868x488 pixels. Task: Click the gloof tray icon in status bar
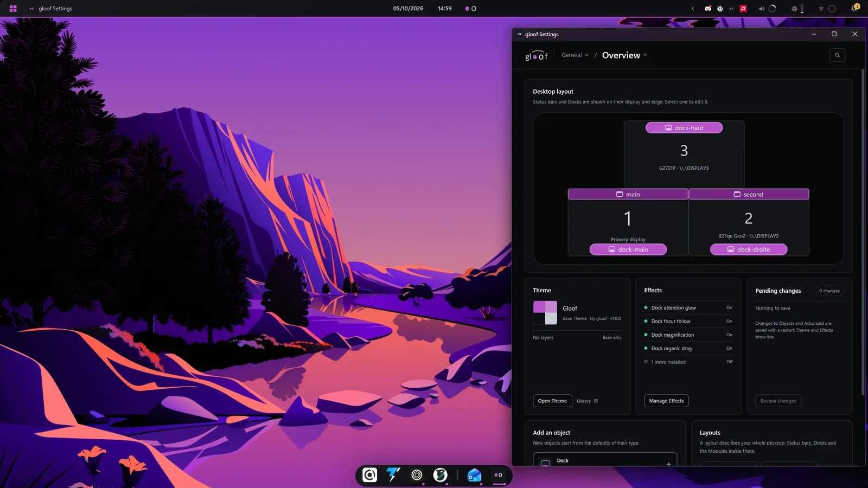click(x=731, y=9)
